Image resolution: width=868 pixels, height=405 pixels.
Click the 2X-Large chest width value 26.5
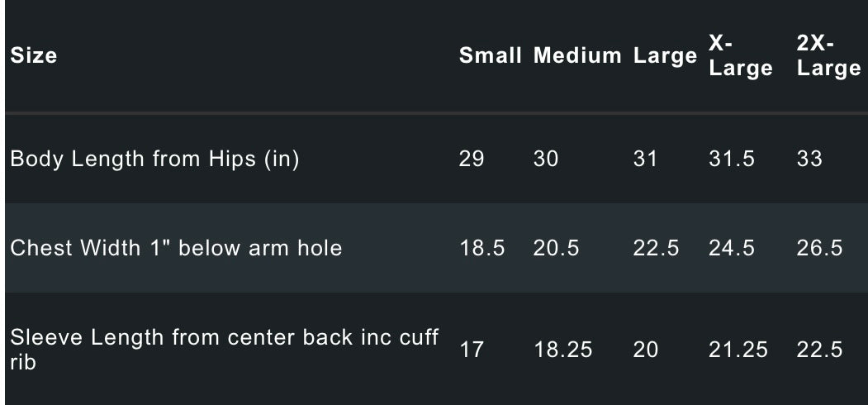[x=820, y=248]
